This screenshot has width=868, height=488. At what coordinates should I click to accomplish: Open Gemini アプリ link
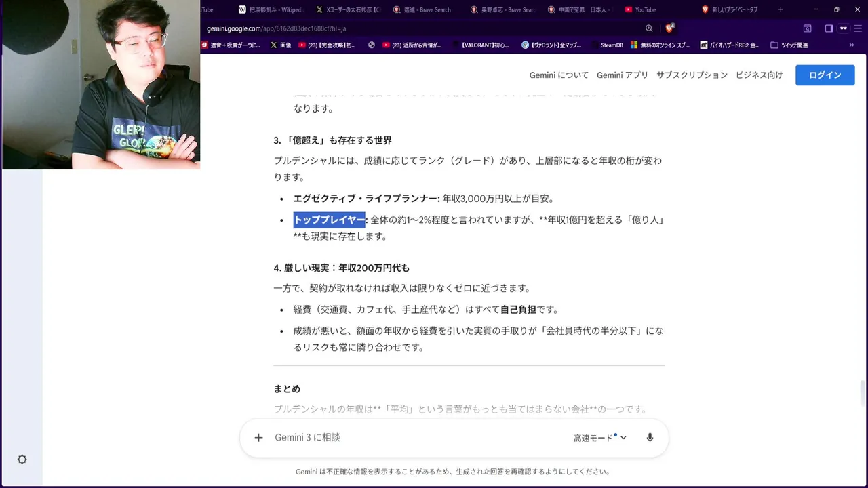click(623, 75)
